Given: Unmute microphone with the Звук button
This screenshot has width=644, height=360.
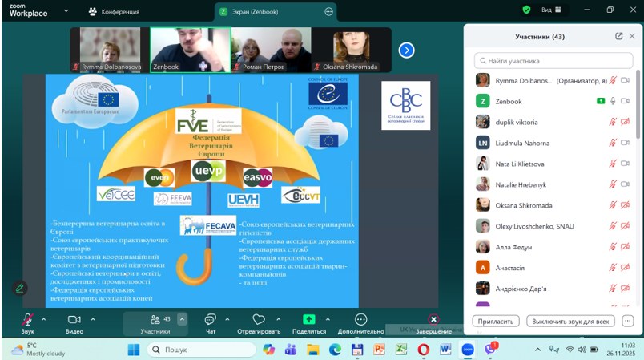Looking at the screenshot, I should (28, 319).
